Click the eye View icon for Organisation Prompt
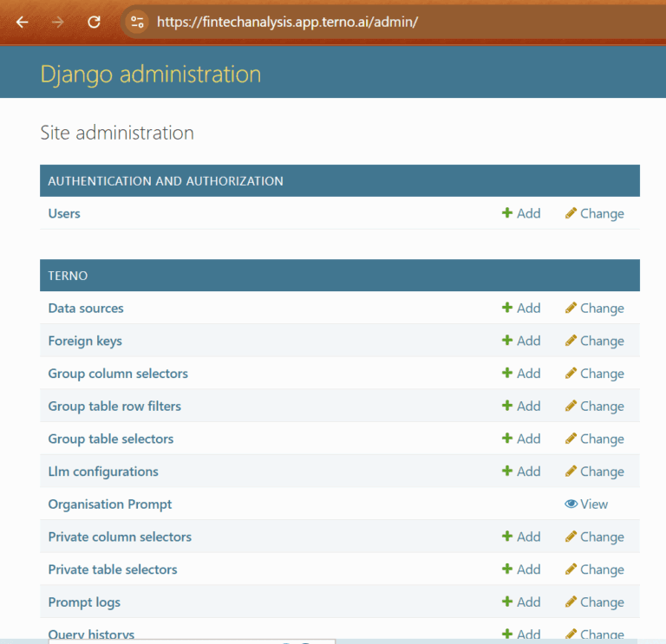Viewport: 666px width, 644px height. coord(571,504)
